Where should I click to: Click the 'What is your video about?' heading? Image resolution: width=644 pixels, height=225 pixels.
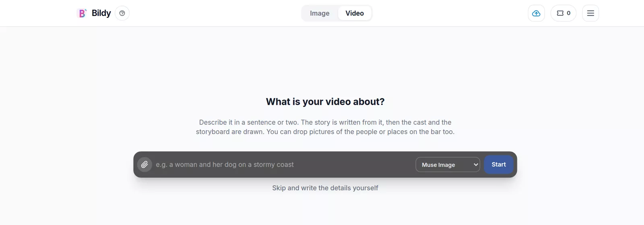click(x=325, y=102)
